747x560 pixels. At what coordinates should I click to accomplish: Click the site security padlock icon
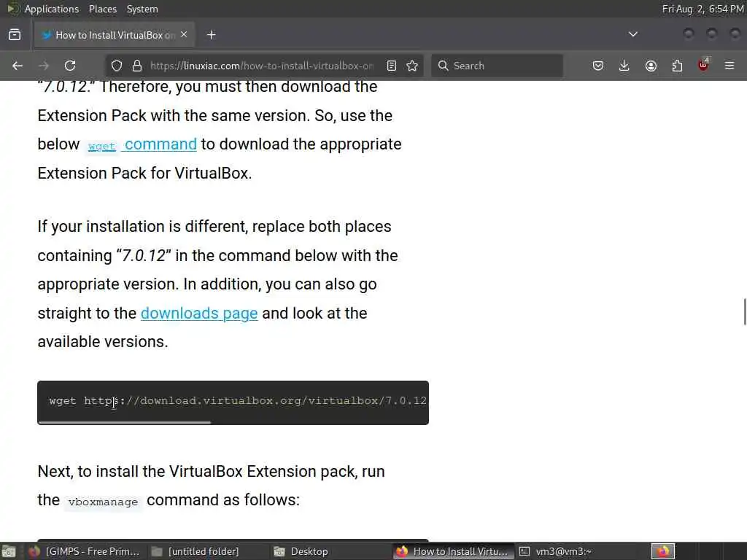137,66
